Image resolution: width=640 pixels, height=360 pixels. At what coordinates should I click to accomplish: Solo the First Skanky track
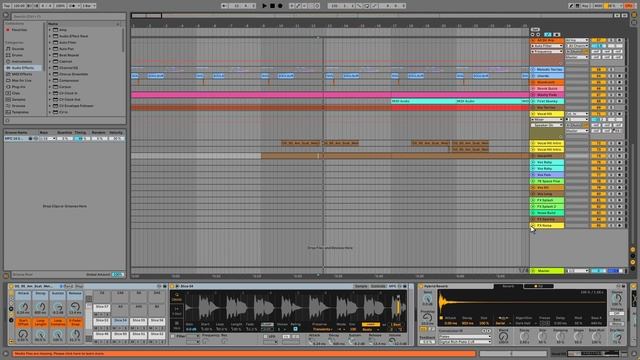point(611,101)
